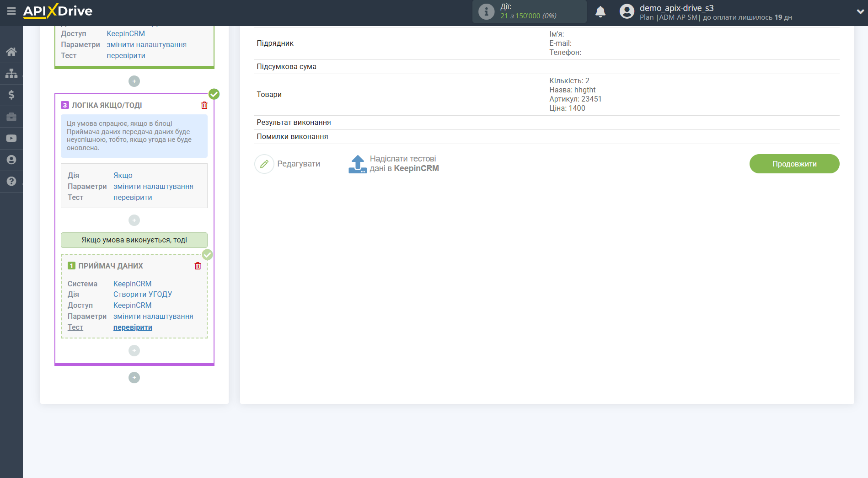Open notifications bell
The image size is (868, 478).
pyautogui.click(x=600, y=12)
